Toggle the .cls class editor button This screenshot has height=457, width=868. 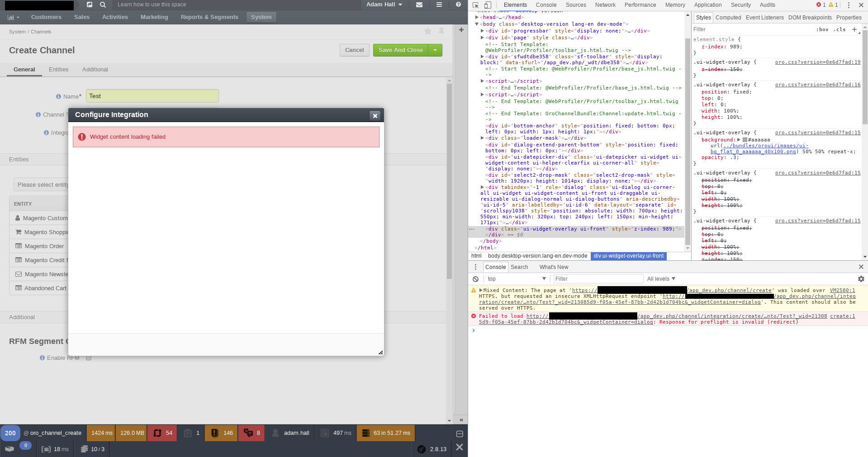(x=840, y=29)
